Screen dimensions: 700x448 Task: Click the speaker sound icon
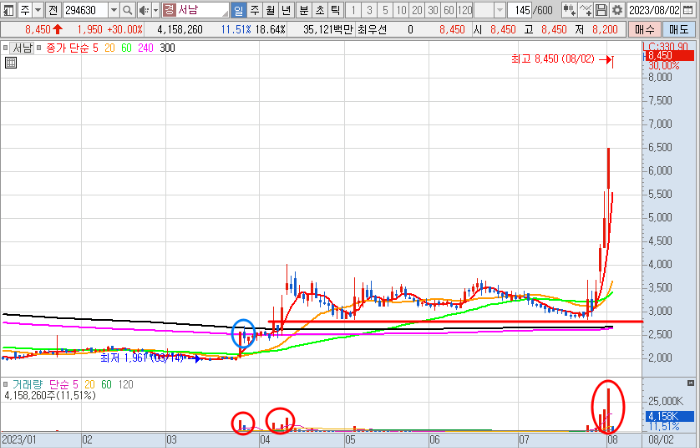coord(144,10)
